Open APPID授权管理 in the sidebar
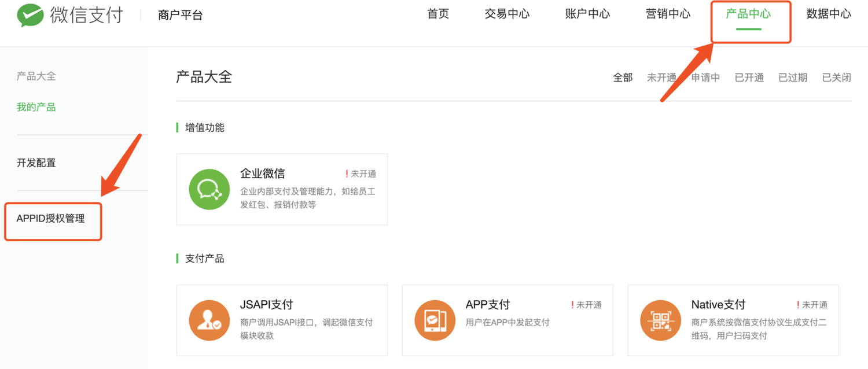Screen dimensions: 868x369 [51, 219]
